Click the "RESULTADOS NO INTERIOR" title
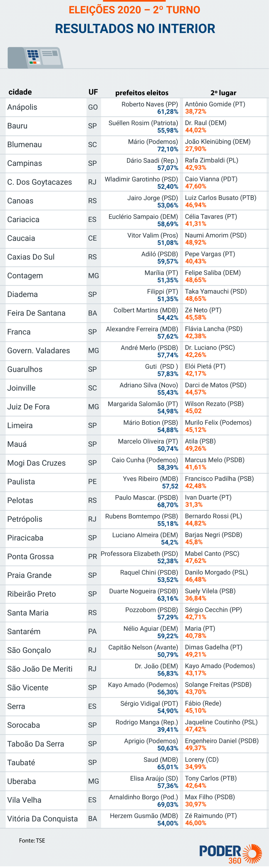 tap(135, 29)
